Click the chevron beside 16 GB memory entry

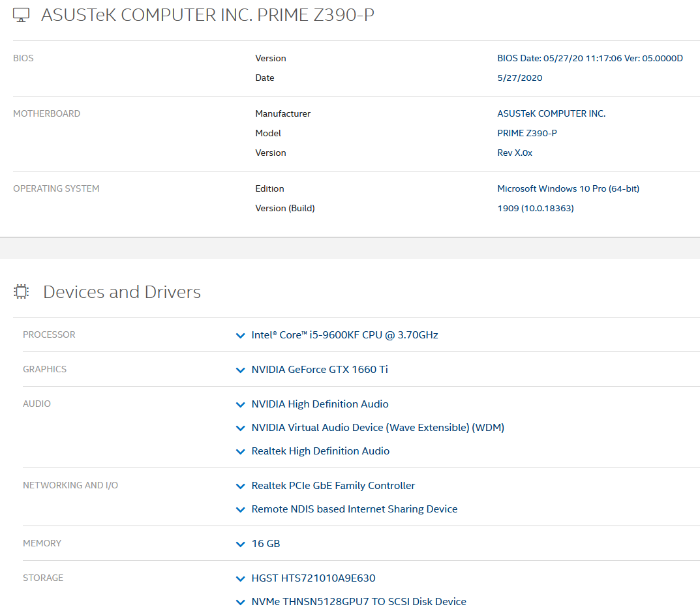pos(240,543)
